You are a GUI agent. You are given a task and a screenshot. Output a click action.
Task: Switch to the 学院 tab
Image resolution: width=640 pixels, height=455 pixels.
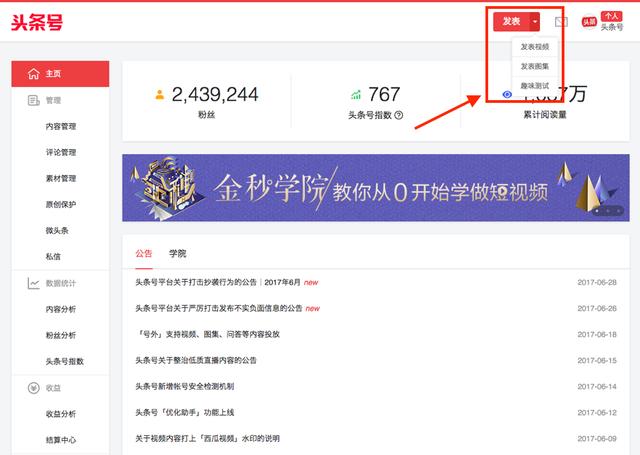178,254
